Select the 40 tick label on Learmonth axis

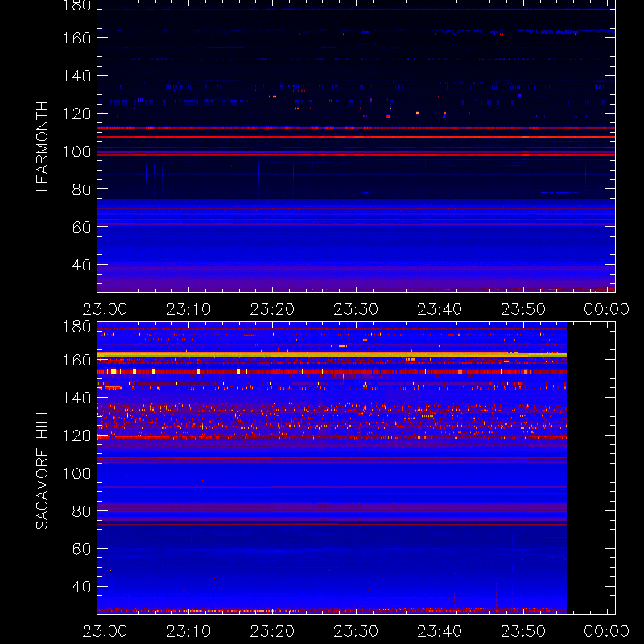pyautogui.click(x=81, y=265)
